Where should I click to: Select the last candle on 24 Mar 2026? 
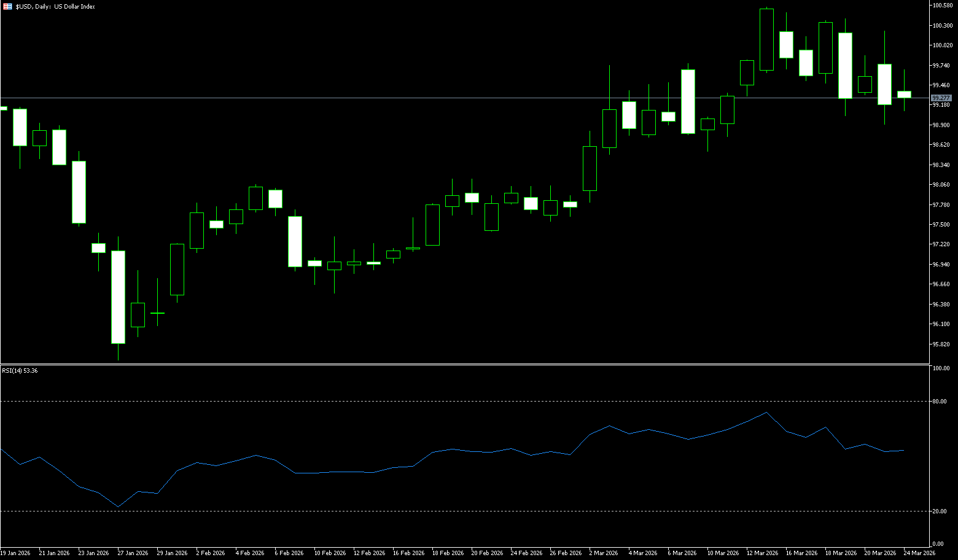(x=904, y=94)
